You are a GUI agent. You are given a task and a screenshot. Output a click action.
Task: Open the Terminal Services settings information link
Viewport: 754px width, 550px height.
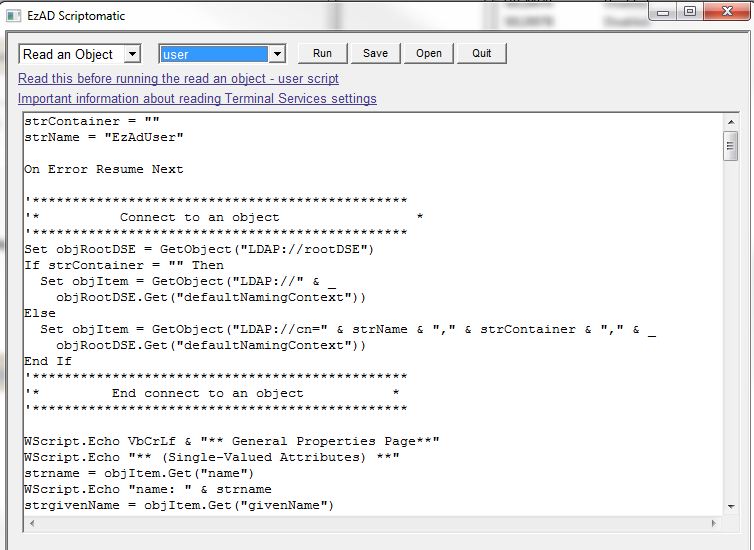197,99
